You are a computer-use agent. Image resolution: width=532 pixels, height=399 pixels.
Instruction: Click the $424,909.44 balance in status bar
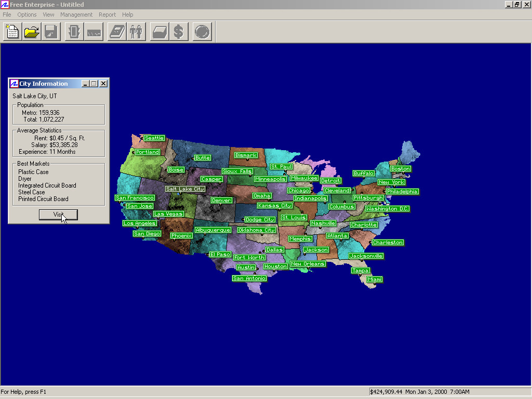(386, 392)
